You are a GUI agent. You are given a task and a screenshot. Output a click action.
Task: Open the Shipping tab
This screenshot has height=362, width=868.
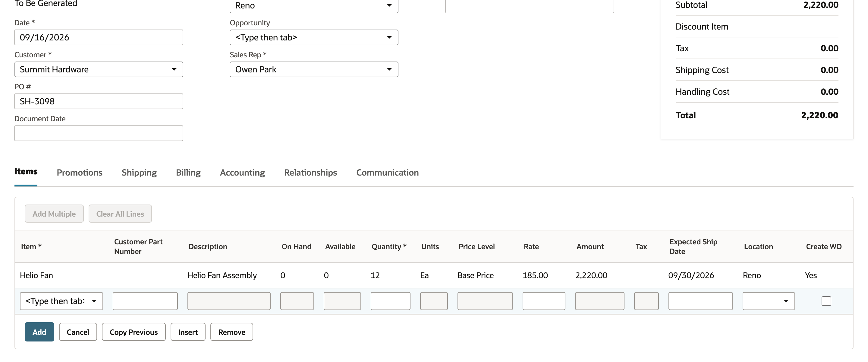139,172
